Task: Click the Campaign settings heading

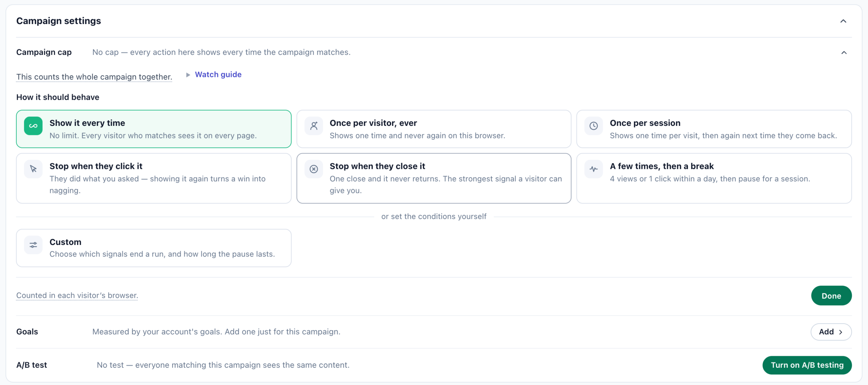Action: coord(59,21)
